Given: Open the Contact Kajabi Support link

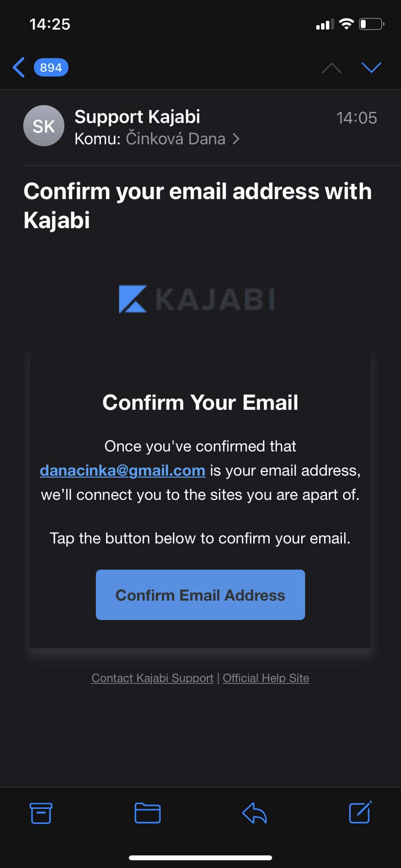Looking at the screenshot, I should [x=153, y=678].
